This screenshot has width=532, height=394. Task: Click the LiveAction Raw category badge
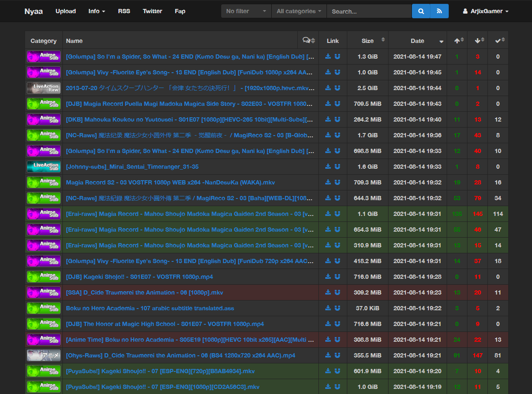44,88
